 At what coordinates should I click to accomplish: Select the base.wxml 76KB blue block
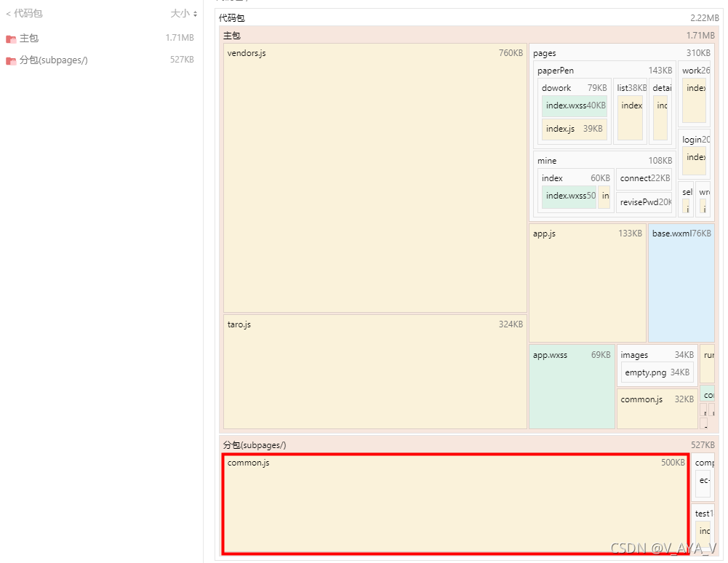click(x=681, y=283)
